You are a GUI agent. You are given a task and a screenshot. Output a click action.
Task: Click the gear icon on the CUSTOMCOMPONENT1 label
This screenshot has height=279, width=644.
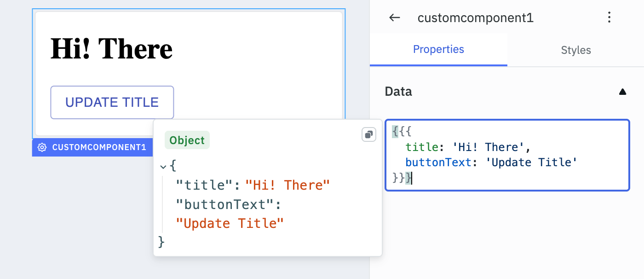tap(42, 147)
